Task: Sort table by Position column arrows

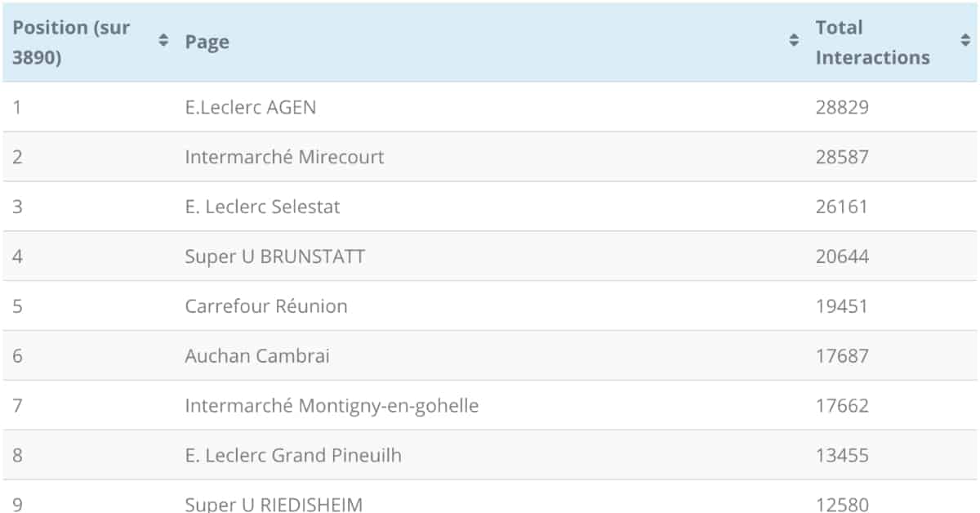Action: [163, 41]
